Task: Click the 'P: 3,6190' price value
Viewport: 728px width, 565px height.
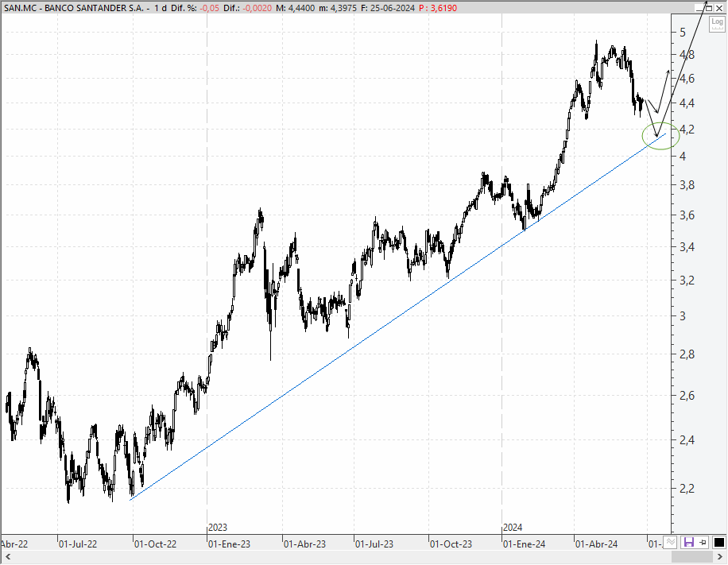Action: coord(437,8)
